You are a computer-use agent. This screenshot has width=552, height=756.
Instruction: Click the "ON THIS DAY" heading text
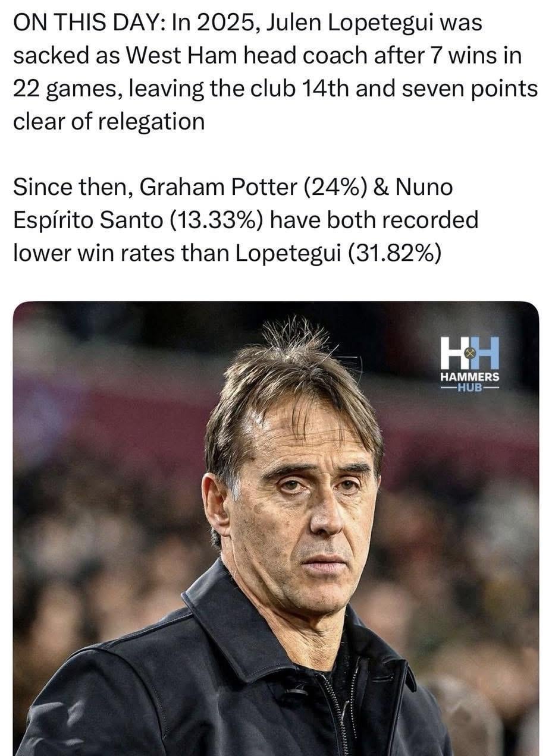(x=85, y=23)
